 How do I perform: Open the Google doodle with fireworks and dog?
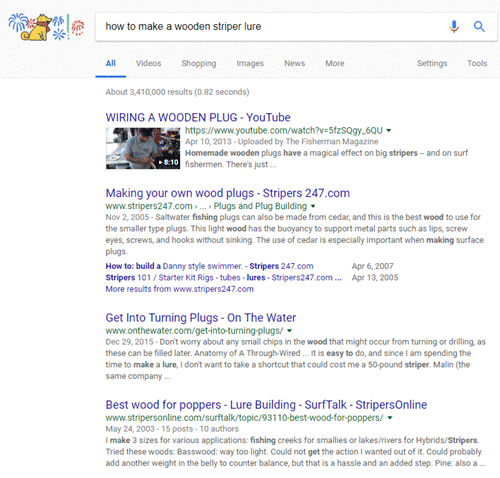pos(46,27)
